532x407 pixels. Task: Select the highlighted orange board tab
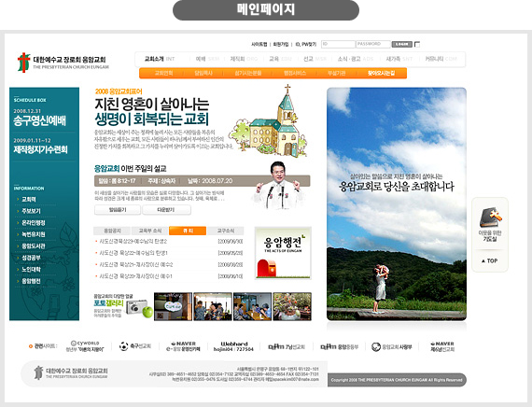(x=188, y=231)
